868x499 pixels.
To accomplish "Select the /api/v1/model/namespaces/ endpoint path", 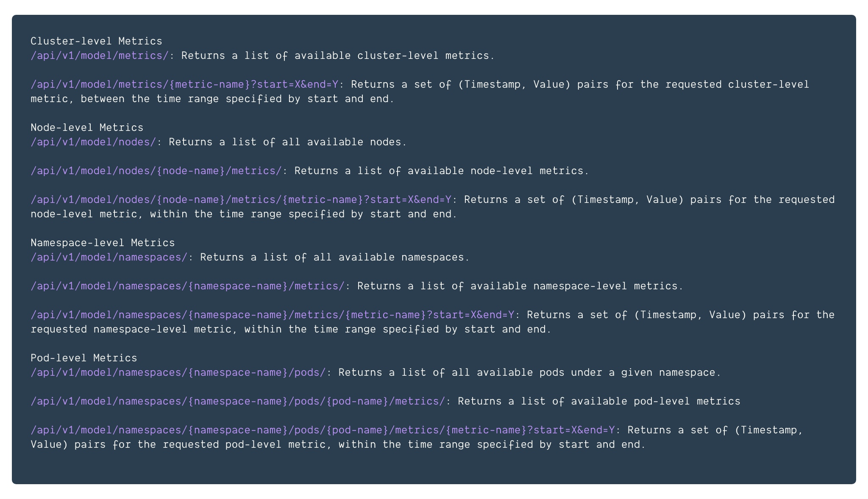I will coord(109,257).
